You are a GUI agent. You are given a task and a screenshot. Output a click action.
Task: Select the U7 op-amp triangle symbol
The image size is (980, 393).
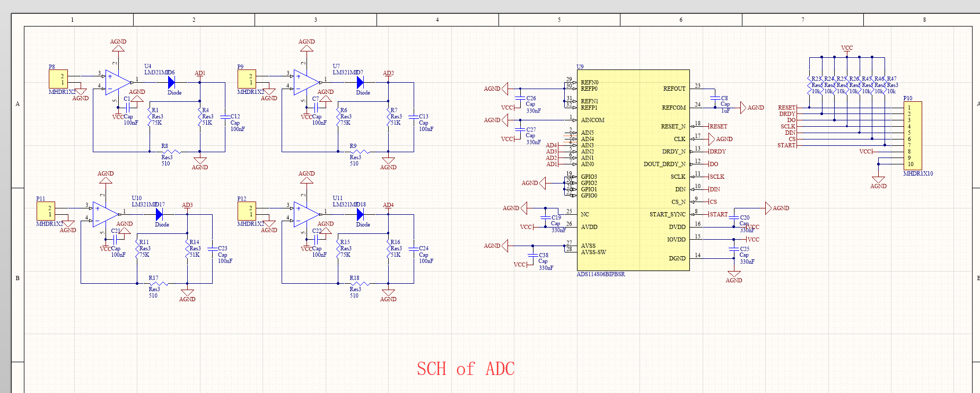[307, 82]
